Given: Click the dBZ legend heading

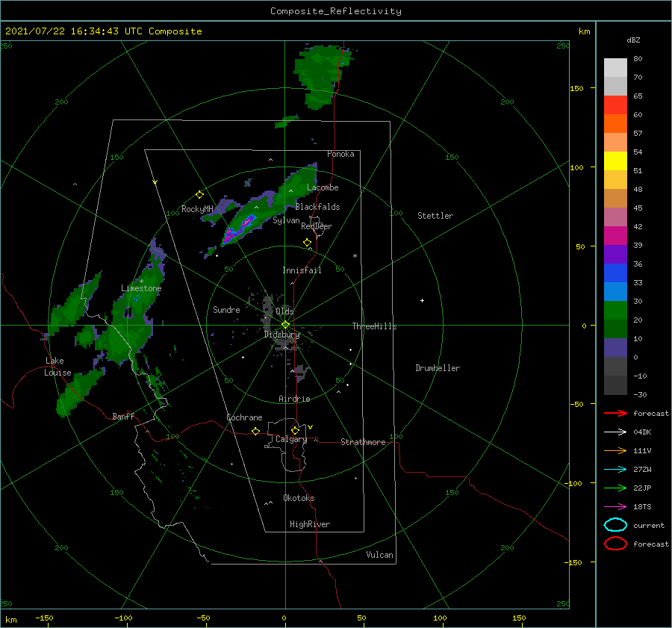Looking at the screenshot, I should [x=633, y=40].
